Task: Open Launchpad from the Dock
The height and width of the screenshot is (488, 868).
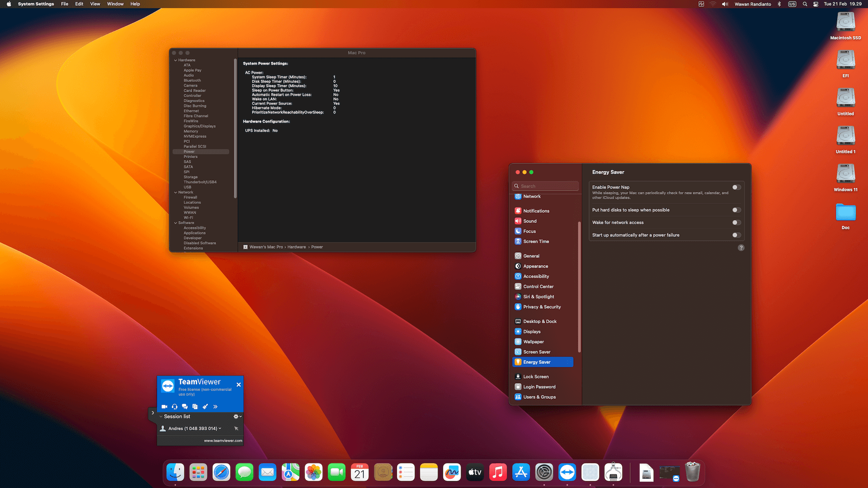Action: pyautogui.click(x=198, y=473)
